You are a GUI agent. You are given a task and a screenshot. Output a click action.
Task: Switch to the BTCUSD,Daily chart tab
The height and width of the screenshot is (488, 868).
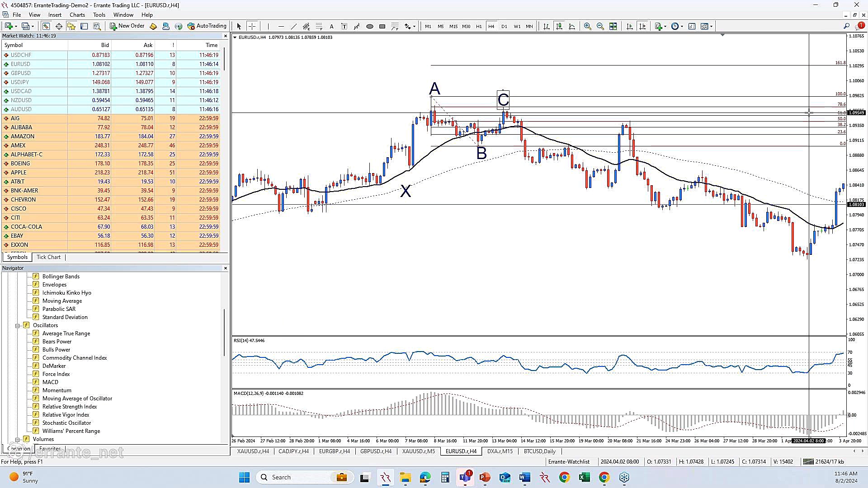point(539,451)
